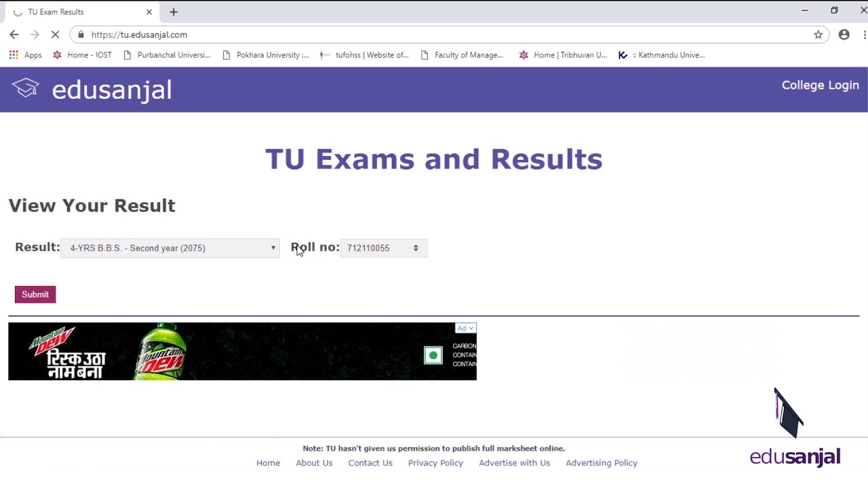The image size is (868, 488).
Task: Open the Purbanchal University bookmark
Action: (x=167, y=55)
